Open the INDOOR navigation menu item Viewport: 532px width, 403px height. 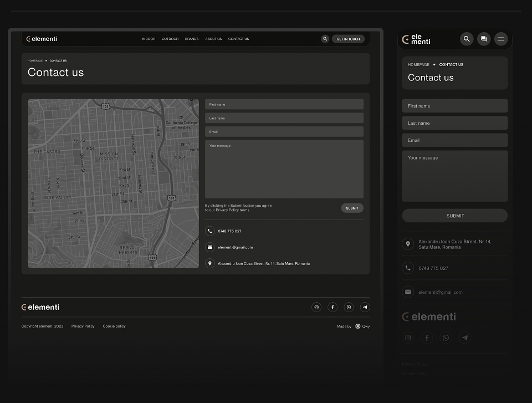point(149,39)
